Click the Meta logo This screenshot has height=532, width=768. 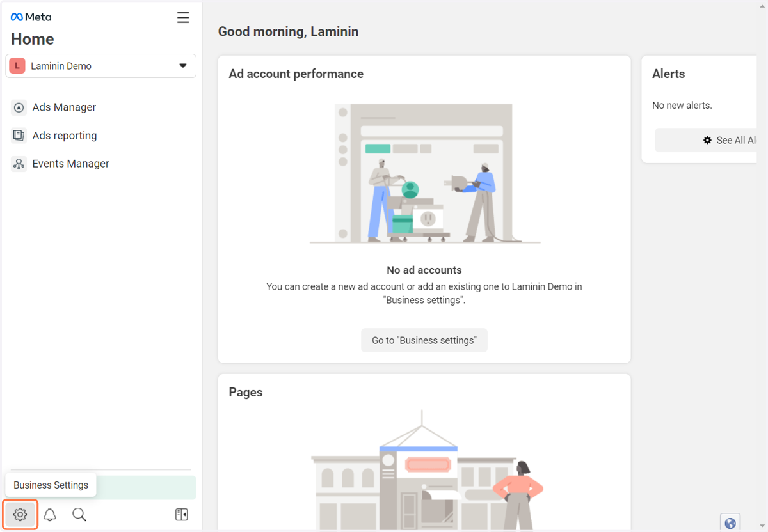coord(31,17)
